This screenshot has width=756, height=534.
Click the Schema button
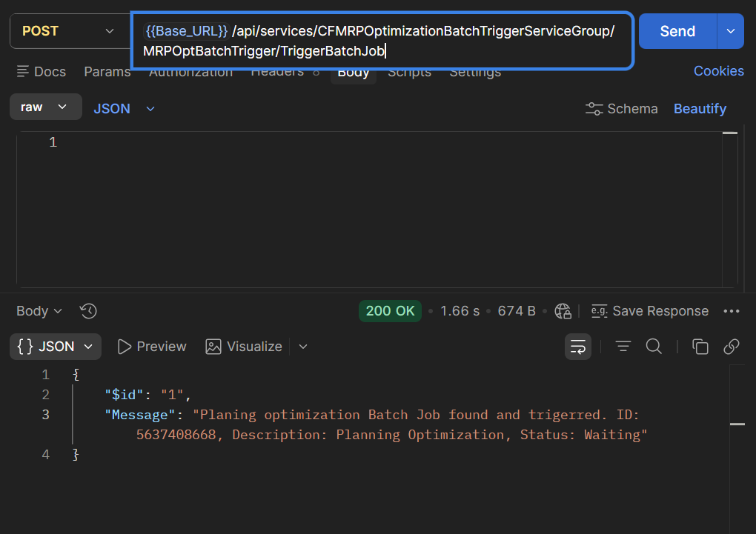coord(622,109)
